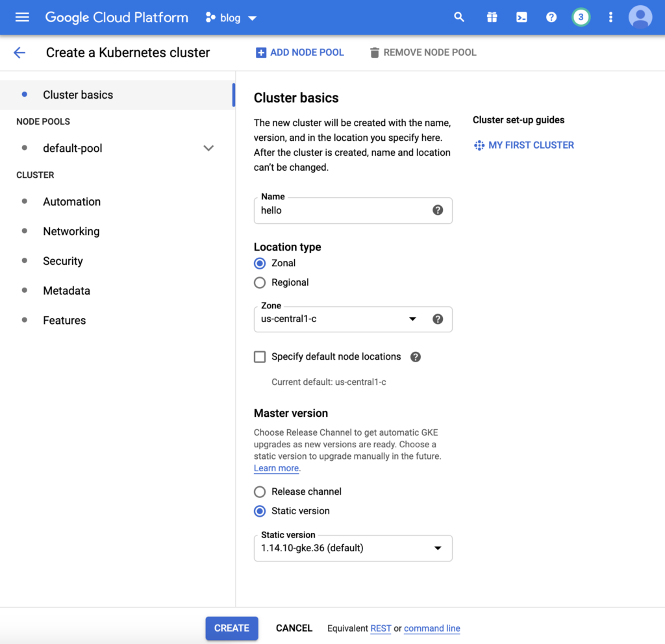Open the Static version 1.14.10-gke.36 dropdown
665x644 pixels.
[353, 548]
